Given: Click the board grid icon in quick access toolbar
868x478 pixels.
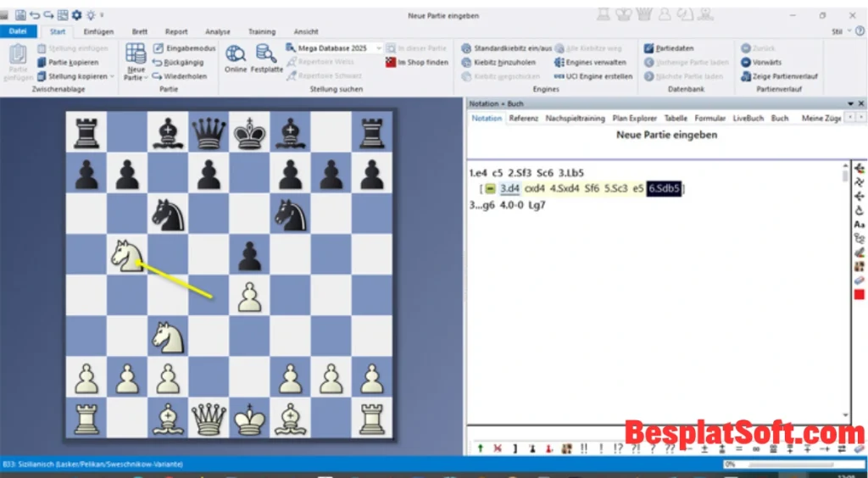Looking at the screenshot, I should [63, 15].
